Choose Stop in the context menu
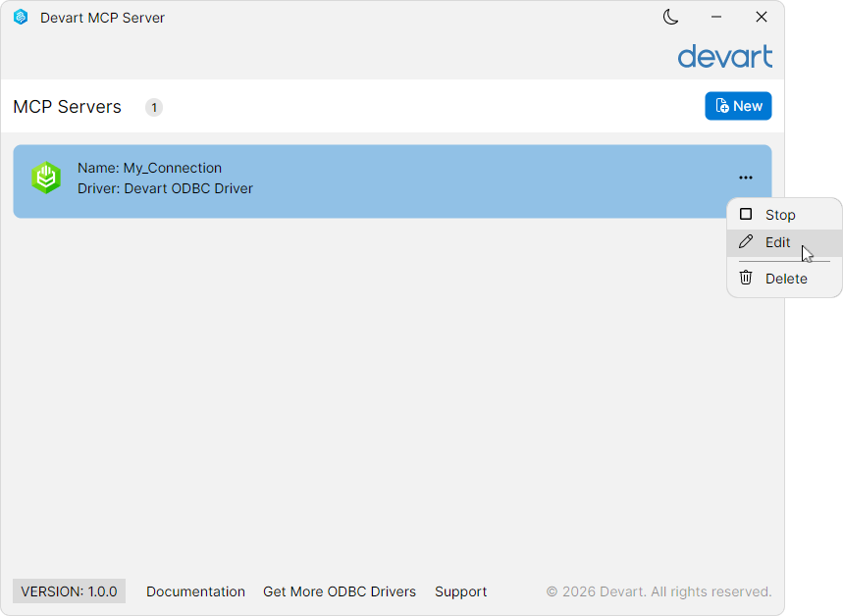 click(784, 215)
